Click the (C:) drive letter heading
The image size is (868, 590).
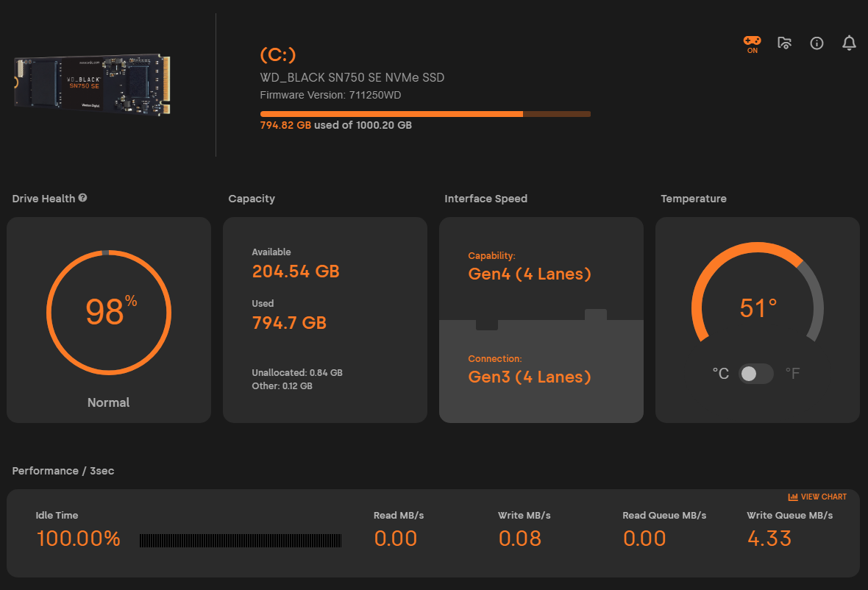coord(278,54)
